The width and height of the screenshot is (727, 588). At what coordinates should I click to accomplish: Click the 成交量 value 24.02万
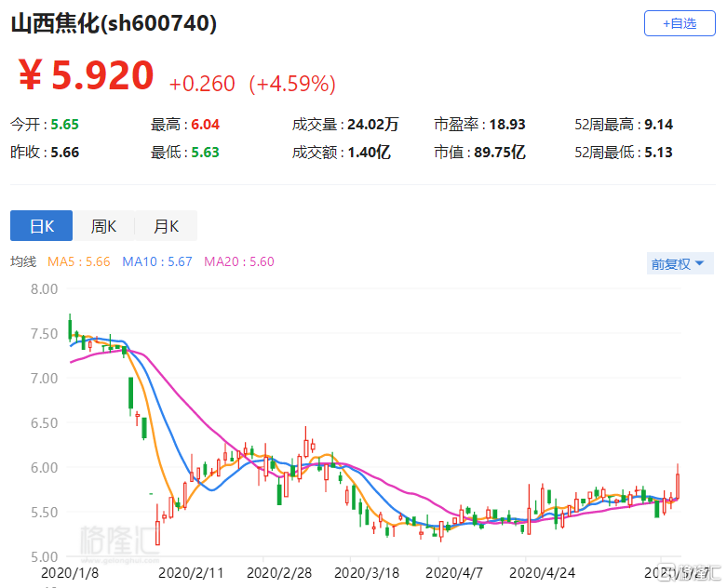click(372, 124)
